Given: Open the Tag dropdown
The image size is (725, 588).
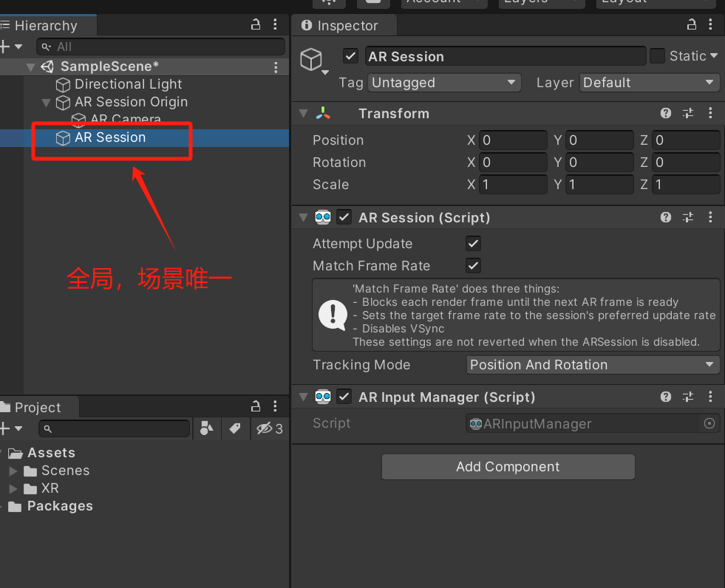Looking at the screenshot, I should (444, 83).
